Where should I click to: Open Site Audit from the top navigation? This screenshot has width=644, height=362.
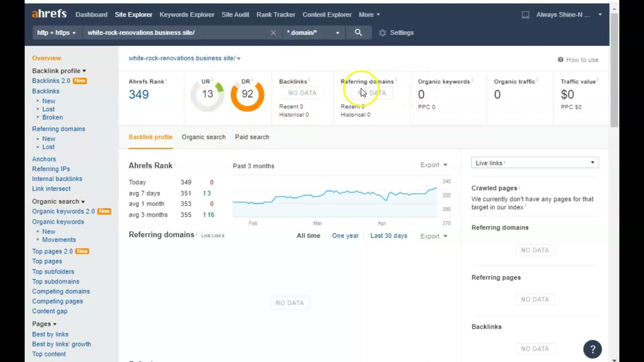click(x=235, y=15)
